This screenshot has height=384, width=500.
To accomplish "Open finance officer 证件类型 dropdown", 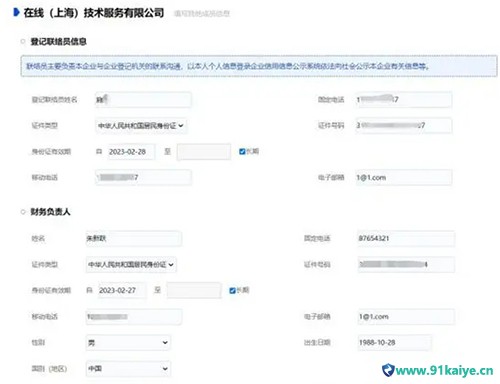I will [131, 265].
